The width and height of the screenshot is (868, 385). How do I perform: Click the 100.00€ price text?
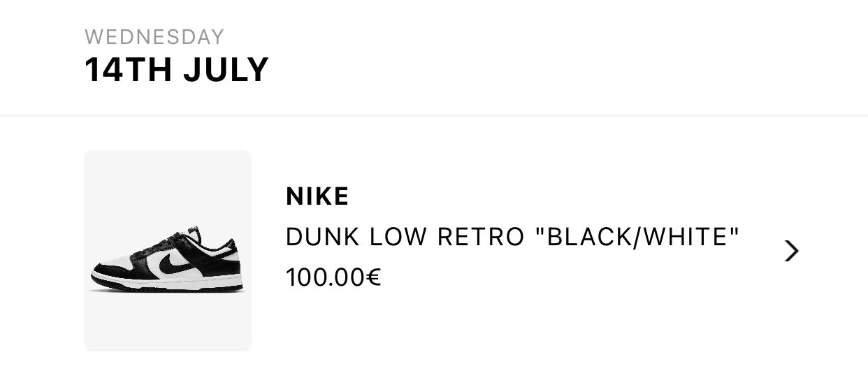click(333, 277)
